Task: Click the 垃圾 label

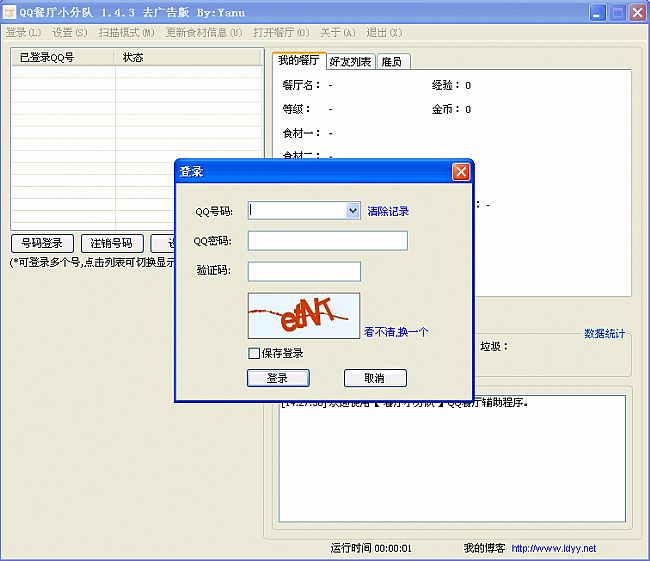Action: click(x=494, y=346)
